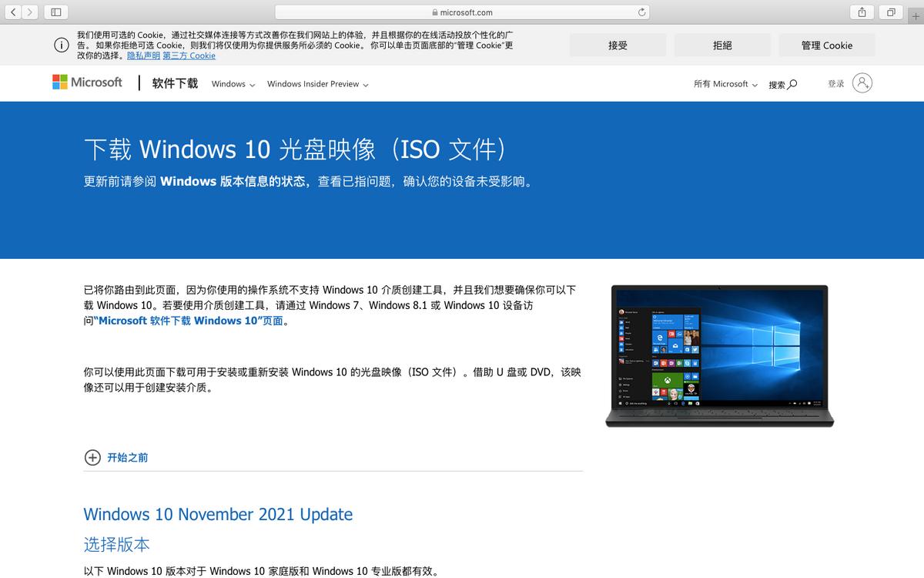Expand the 开始之前 section
Viewport: 924px width, 578px height.
[x=127, y=457]
